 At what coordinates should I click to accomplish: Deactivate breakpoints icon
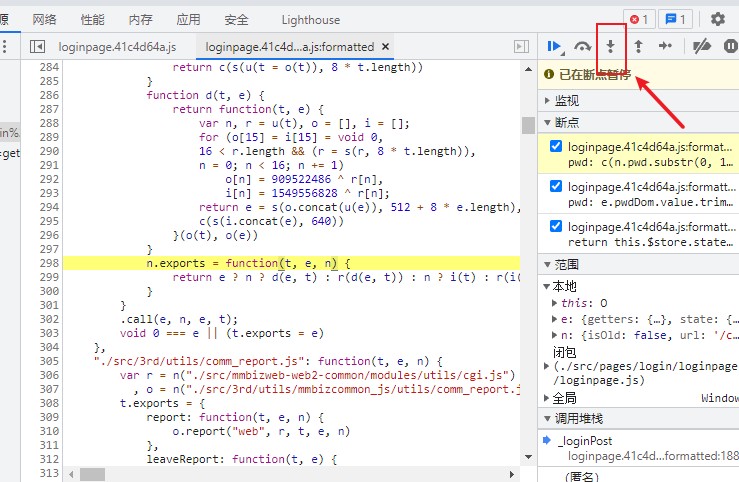pyautogui.click(x=701, y=46)
